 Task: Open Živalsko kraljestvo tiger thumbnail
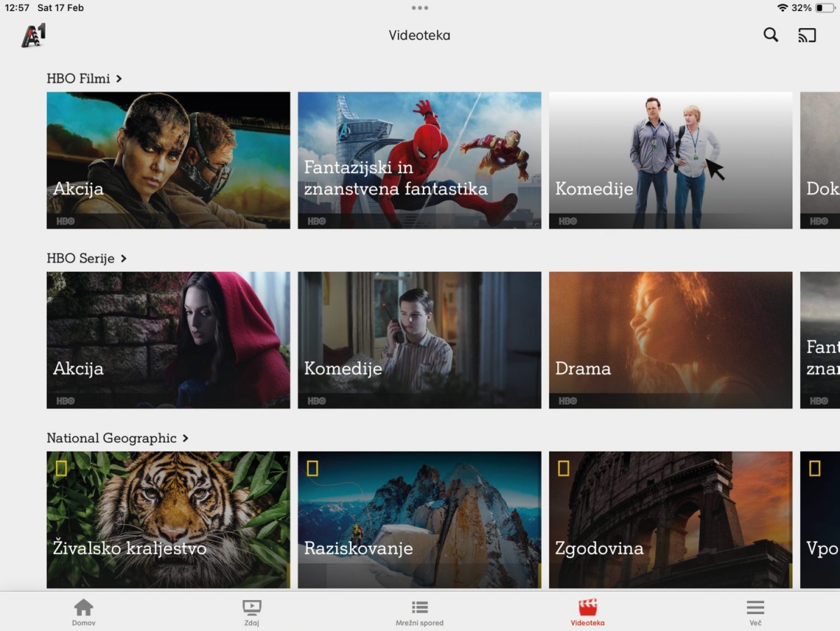(168, 520)
